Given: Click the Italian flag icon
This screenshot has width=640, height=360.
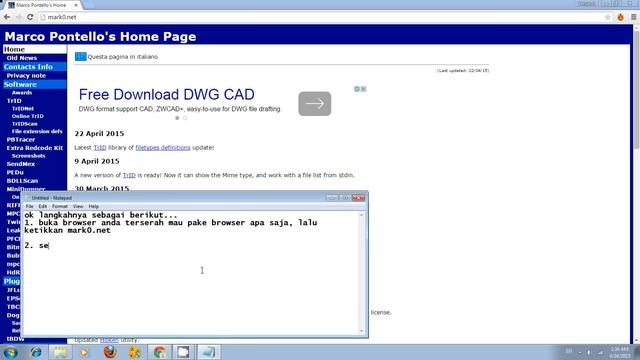Looking at the screenshot, I should (80, 56).
